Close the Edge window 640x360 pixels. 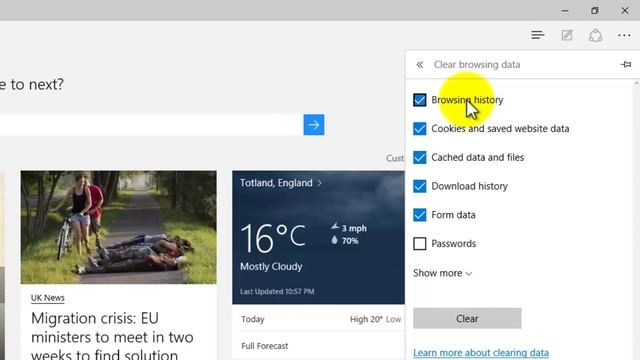click(625, 11)
